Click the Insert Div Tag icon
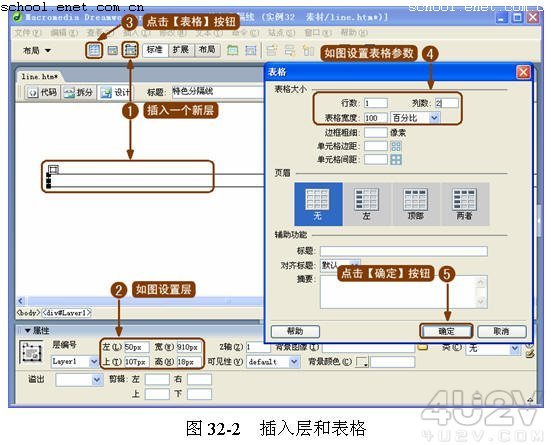 tap(112, 50)
